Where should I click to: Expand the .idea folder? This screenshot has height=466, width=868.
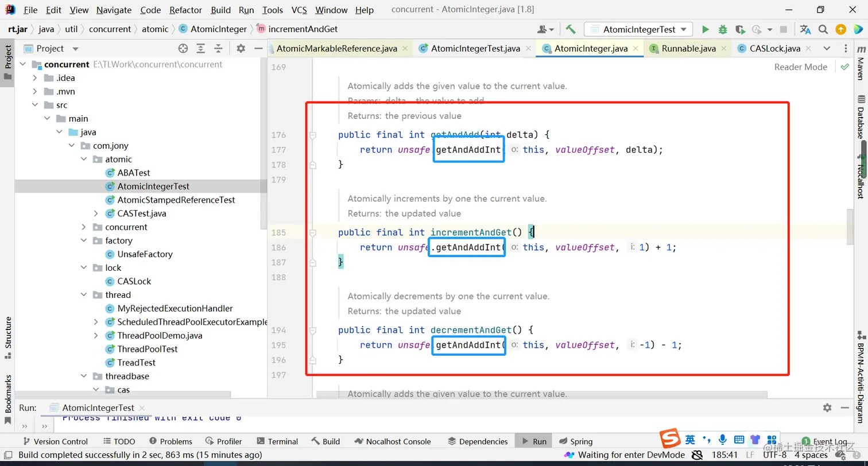35,78
